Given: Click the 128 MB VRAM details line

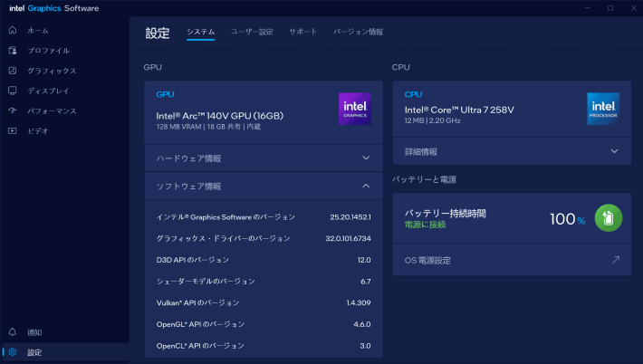Looking at the screenshot, I should coord(208,127).
